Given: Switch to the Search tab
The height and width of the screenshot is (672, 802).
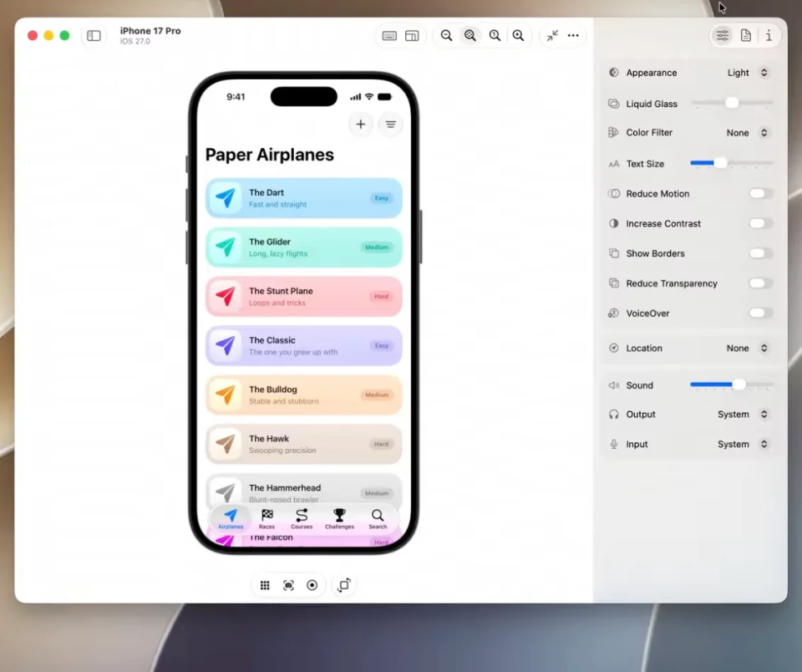Looking at the screenshot, I should [378, 519].
